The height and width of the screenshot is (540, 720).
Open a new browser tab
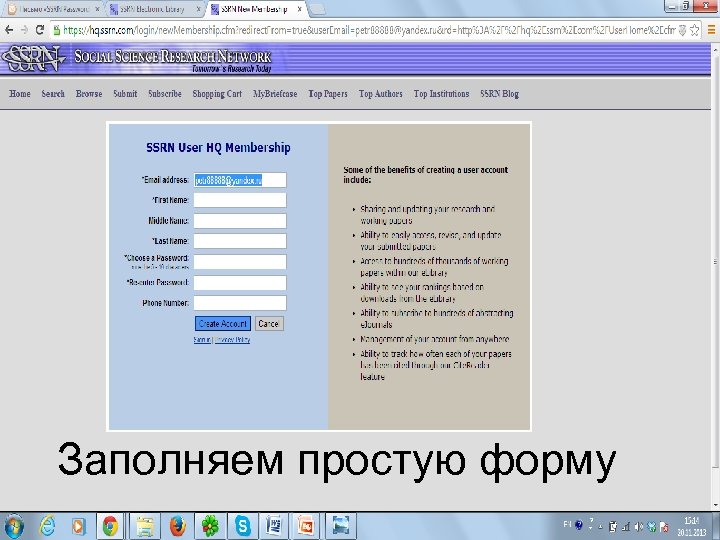(319, 9)
